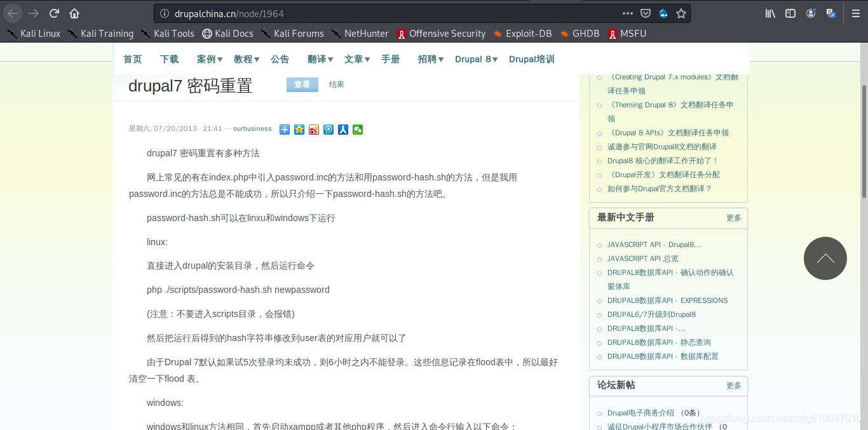The height and width of the screenshot is (430, 868).
Task: Click 更多 beside 最新中文手册
Action: [x=734, y=218]
